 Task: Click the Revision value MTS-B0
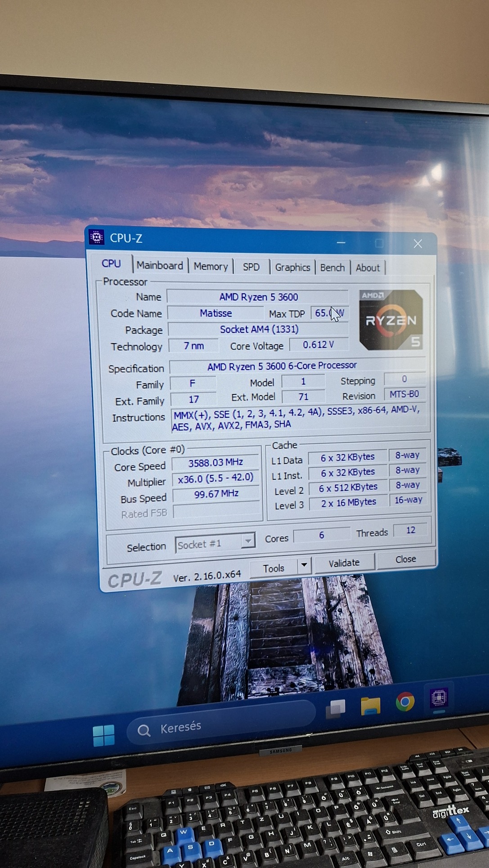404,394
